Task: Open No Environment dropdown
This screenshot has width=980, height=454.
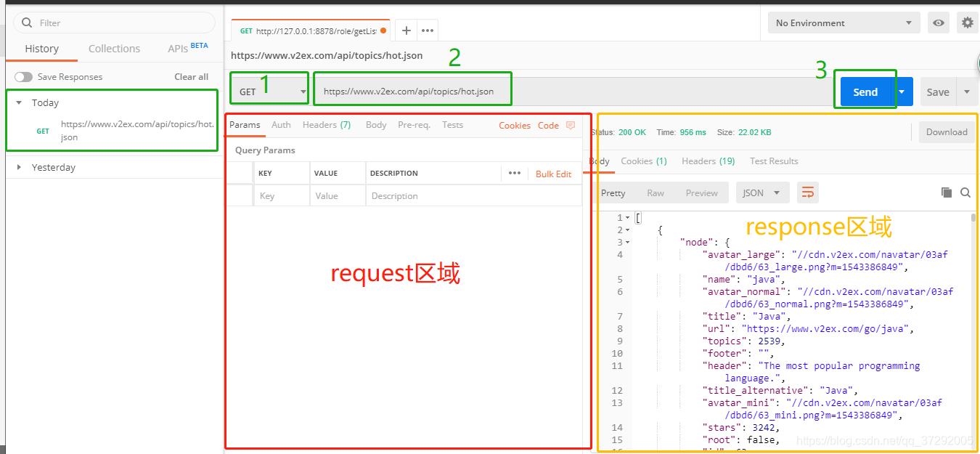Action: click(844, 23)
